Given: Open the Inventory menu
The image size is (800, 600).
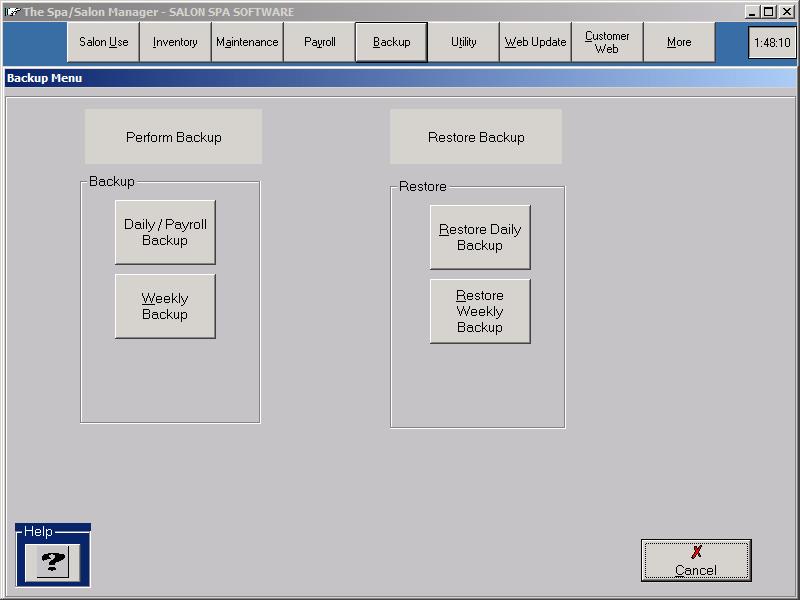Looking at the screenshot, I should pos(175,43).
